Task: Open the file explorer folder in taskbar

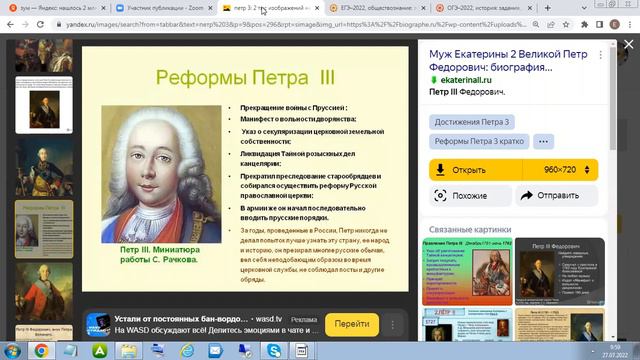Action: [129, 351]
